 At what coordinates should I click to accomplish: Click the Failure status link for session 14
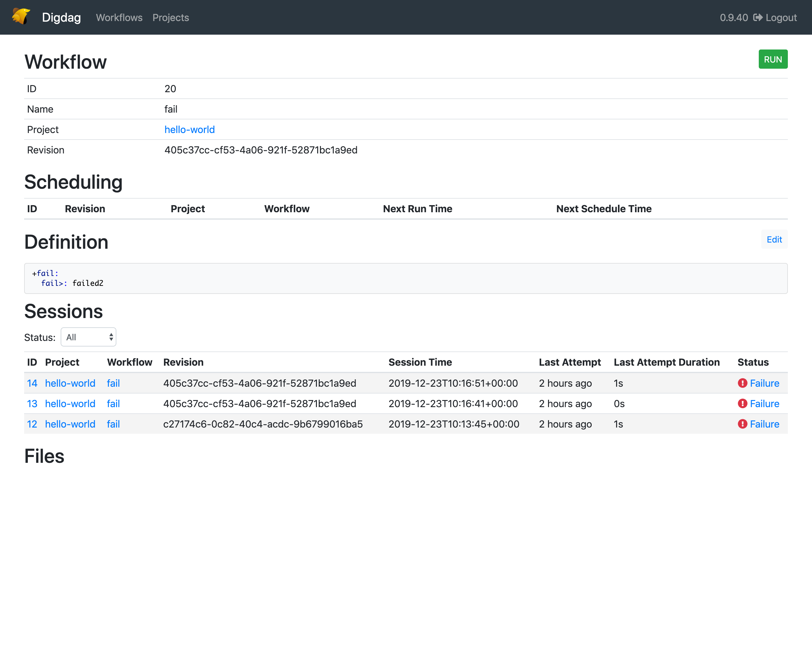(x=764, y=383)
